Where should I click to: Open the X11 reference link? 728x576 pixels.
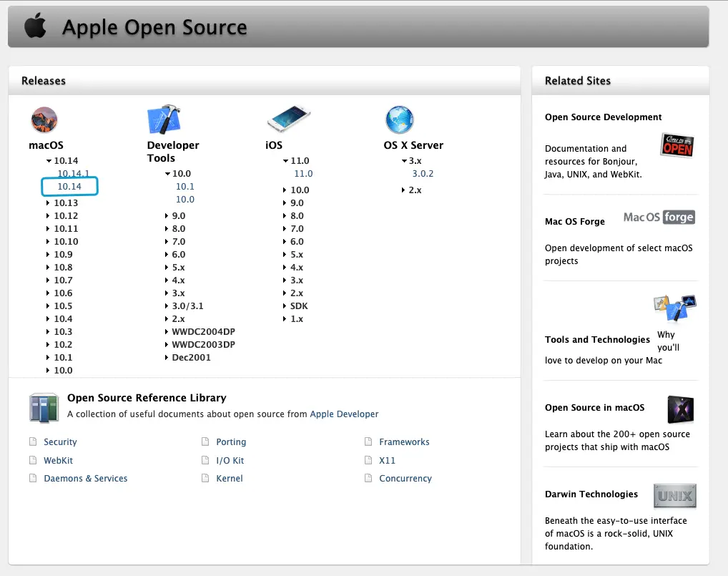[387, 460]
